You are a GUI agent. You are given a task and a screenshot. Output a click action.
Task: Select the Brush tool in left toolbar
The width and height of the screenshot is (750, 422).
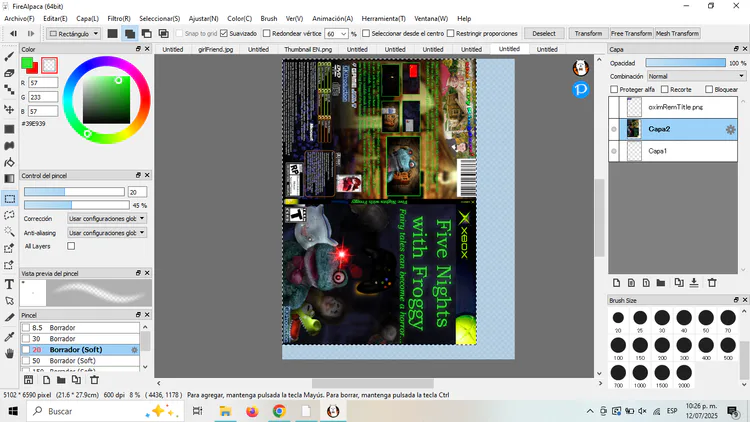(x=9, y=56)
